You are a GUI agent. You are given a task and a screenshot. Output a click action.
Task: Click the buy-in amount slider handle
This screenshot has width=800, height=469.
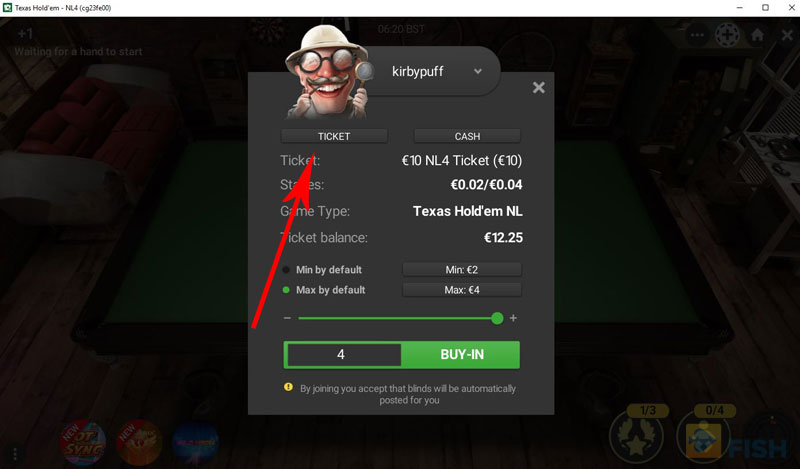pyautogui.click(x=497, y=318)
